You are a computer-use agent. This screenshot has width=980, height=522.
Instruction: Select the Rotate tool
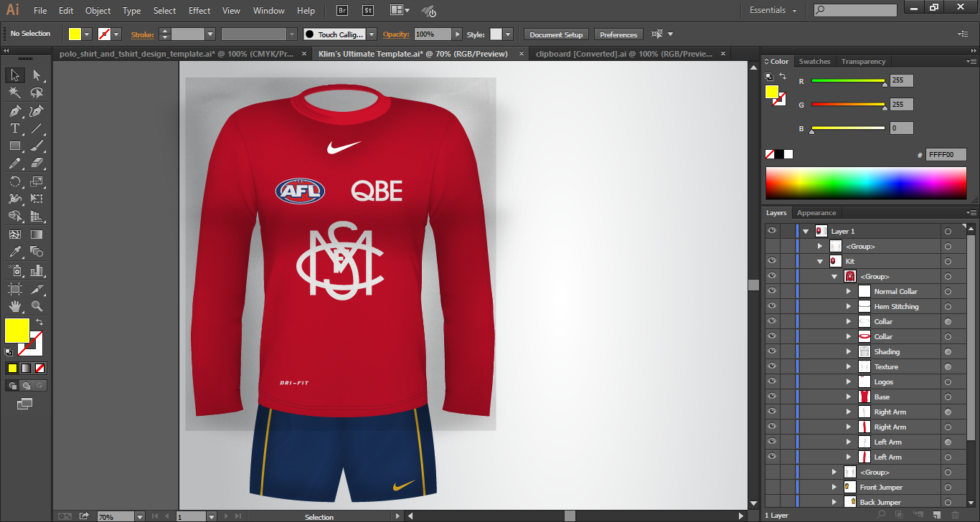click(x=14, y=181)
